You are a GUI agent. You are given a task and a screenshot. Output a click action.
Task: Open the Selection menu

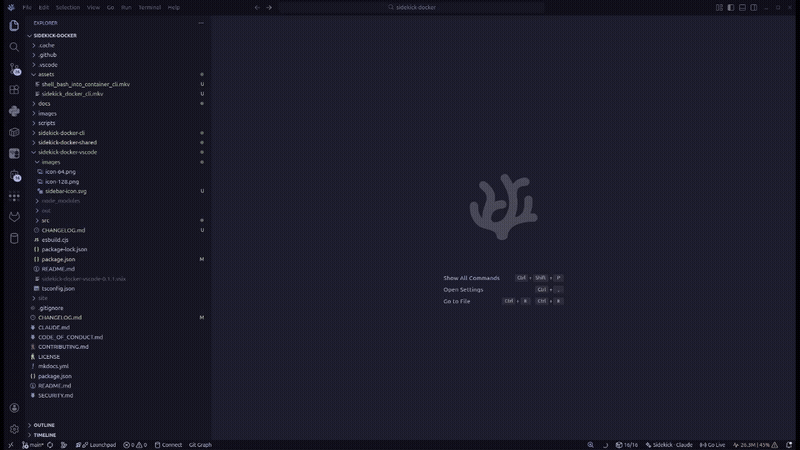(68, 7)
